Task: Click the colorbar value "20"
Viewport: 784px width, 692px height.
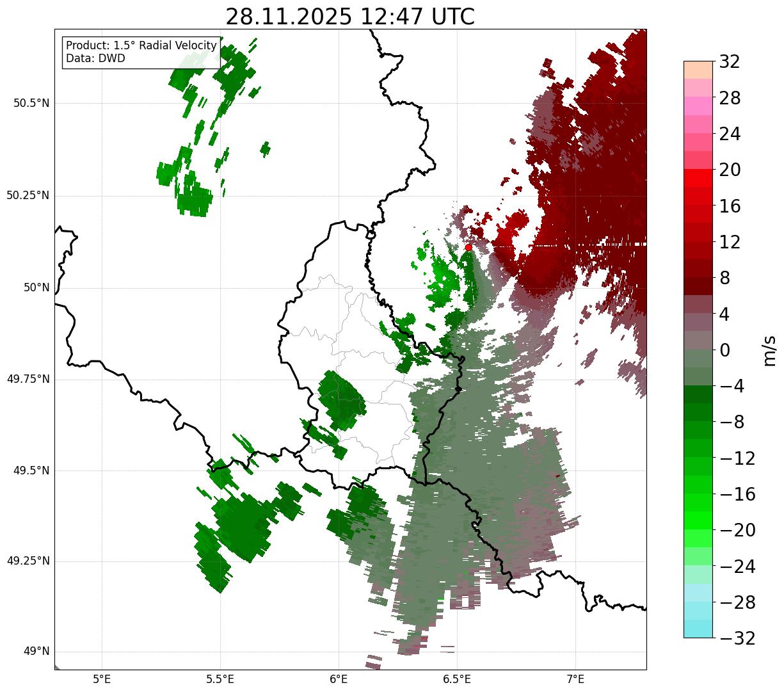Action: tap(730, 170)
